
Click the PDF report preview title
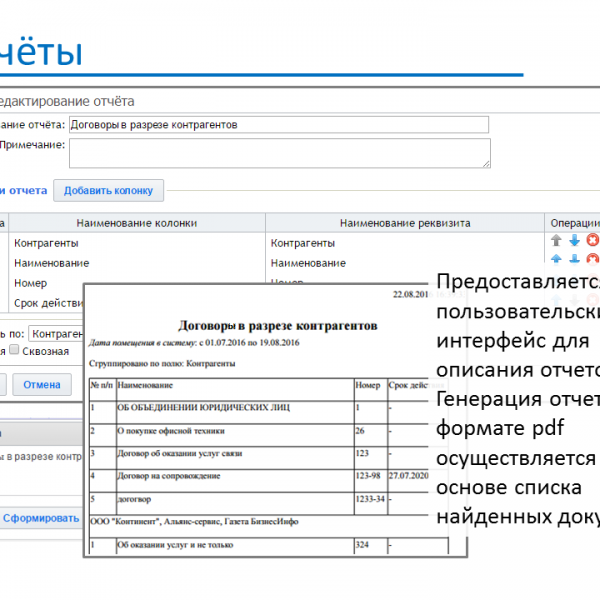[277, 326]
